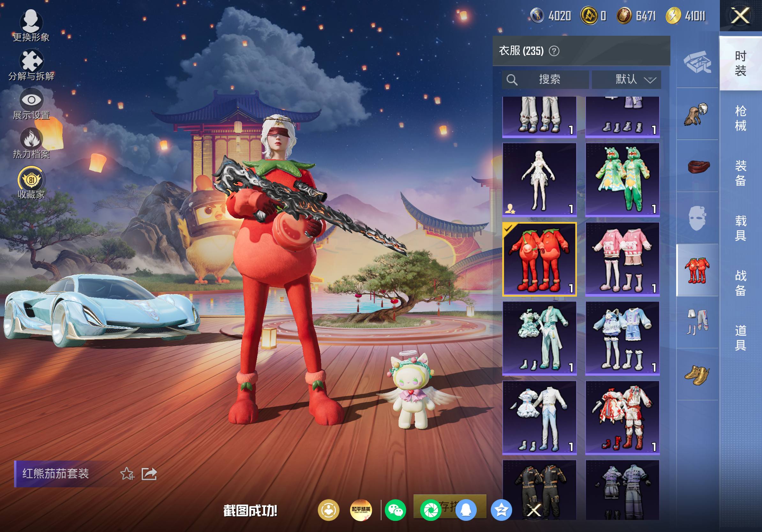Screen dimensions: 762x532
Task: Close the wardrobe with top-right X
Action: [740, 16]
